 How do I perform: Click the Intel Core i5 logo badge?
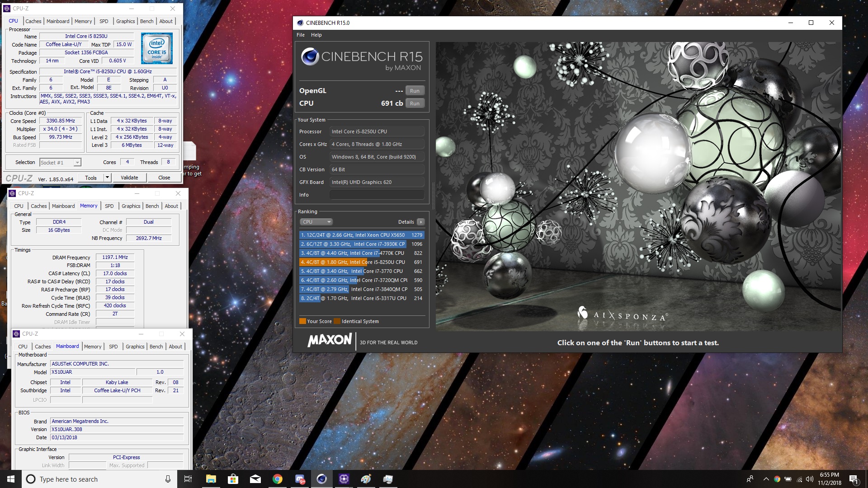click(x=156, y=48)
